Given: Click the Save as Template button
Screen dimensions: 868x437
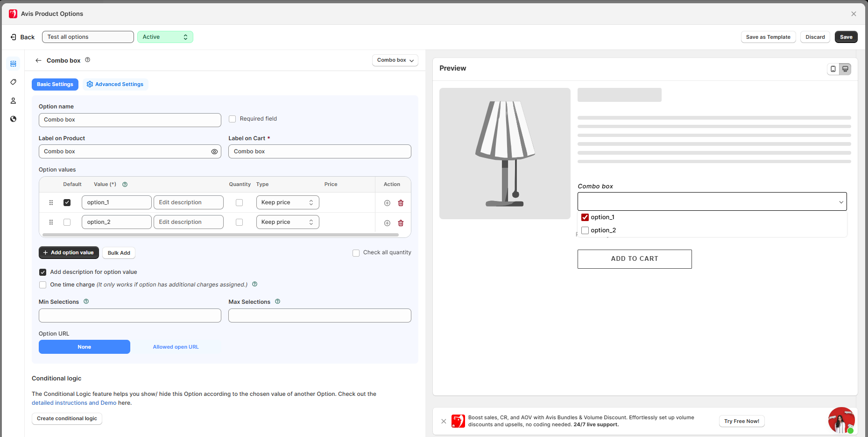Looking at the screenshot, I should pos(768,37).
